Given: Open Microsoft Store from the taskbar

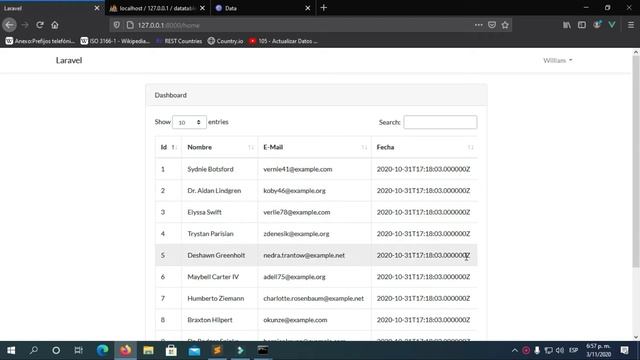Looking at the screenshot, I should pyautogui.click(x=171, y=350).
